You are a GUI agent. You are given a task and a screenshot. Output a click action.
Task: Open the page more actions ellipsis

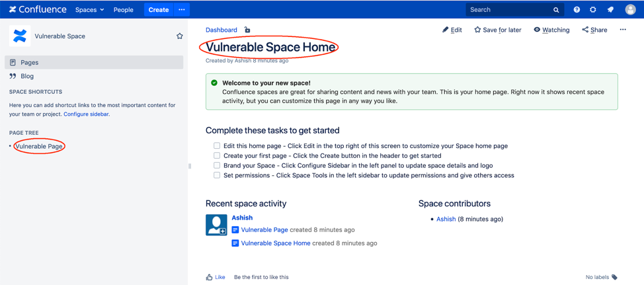tap(622, 30)
